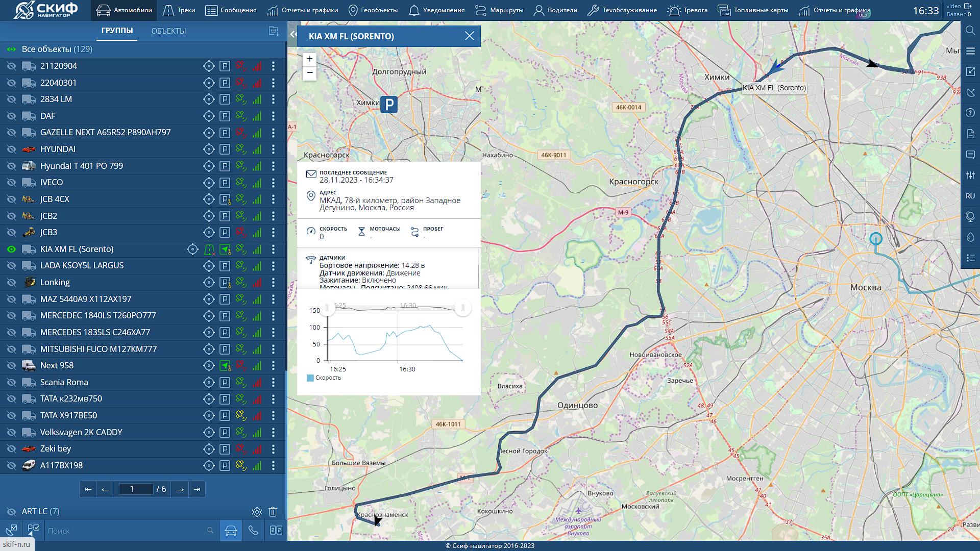Open more options menu for Hyundai T 401 PO 799
Image resolution: width=980 pixels, height=551 pixels.
point(274,166)
